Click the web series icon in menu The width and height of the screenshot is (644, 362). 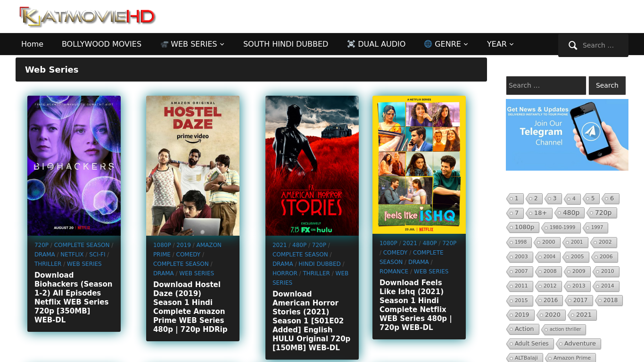164,44
